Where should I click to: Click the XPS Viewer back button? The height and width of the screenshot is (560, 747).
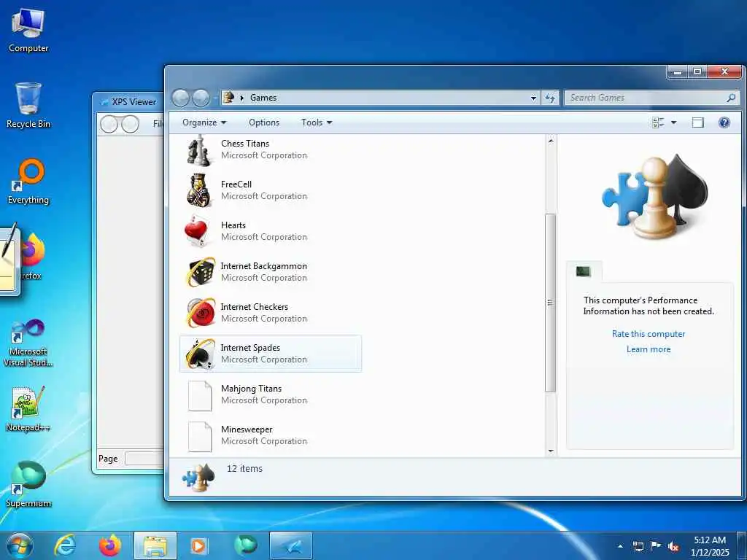click(109, 124)
